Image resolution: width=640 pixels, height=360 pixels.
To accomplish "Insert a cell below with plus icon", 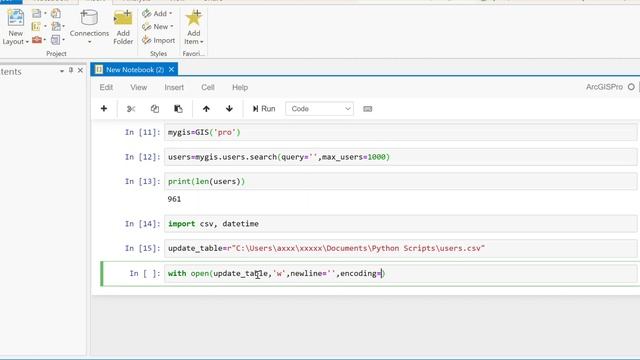I will [x=104, y=109].
